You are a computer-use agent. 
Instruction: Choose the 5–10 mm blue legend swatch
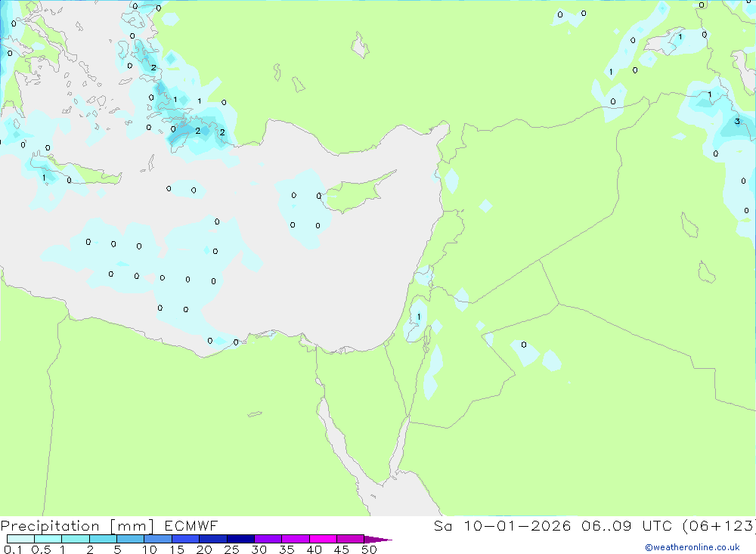click(x=131, y=539)
